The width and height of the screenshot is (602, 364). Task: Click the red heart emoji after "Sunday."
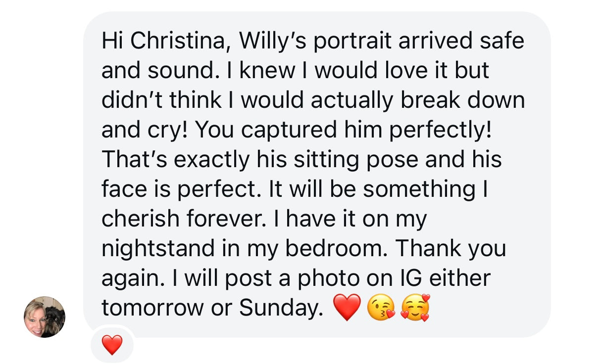click(x=347, y=308)
